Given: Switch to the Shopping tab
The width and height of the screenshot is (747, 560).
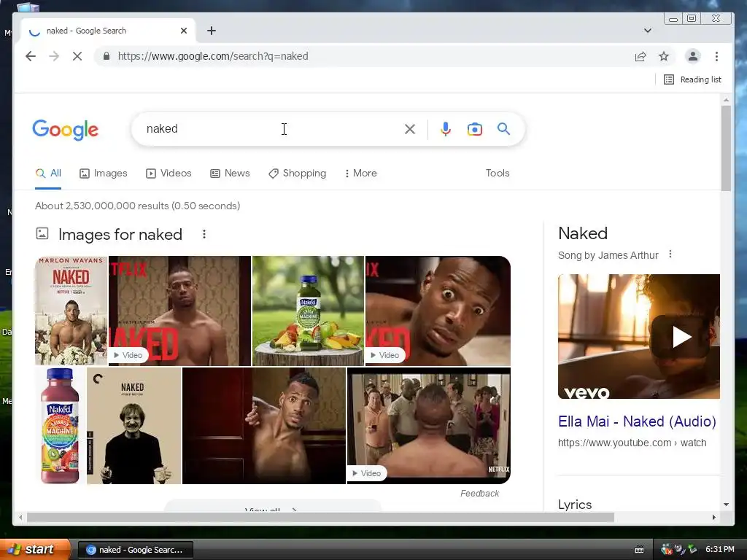Looking at the screenshot, I should click(298, 174).
